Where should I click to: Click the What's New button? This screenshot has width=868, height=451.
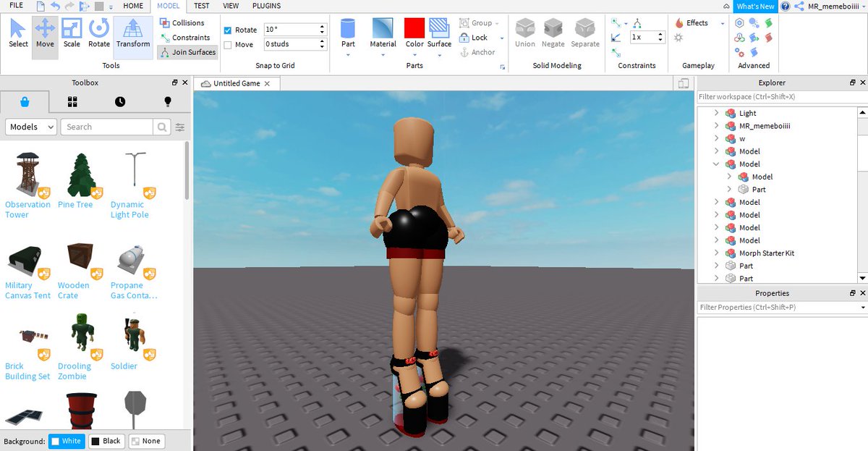pyautogui.click(x=755, y=6)
